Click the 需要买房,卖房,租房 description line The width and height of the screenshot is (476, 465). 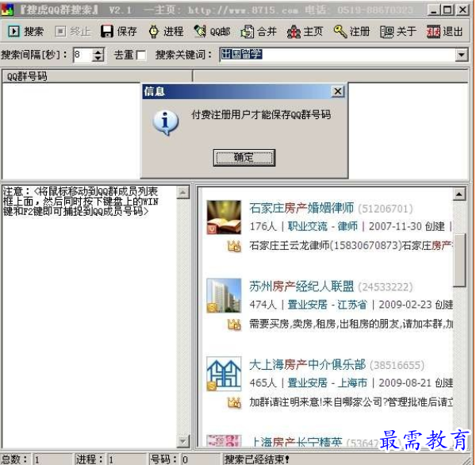[x=351, y=324]
